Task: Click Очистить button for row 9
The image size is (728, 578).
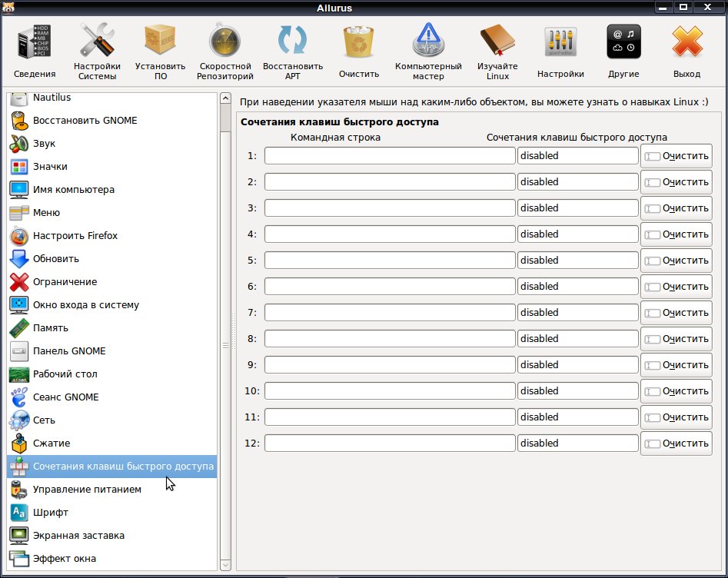Action: (x=676, y=365)
